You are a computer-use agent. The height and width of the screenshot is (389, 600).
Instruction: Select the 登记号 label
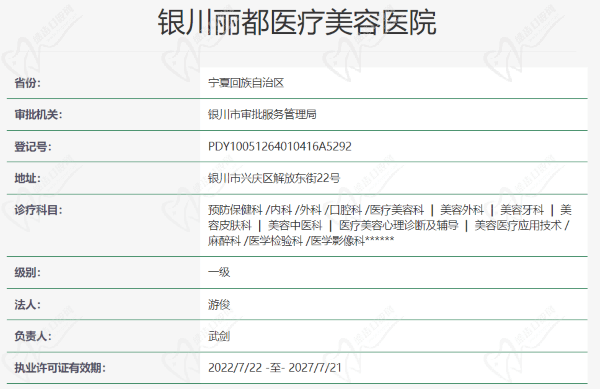33,146
